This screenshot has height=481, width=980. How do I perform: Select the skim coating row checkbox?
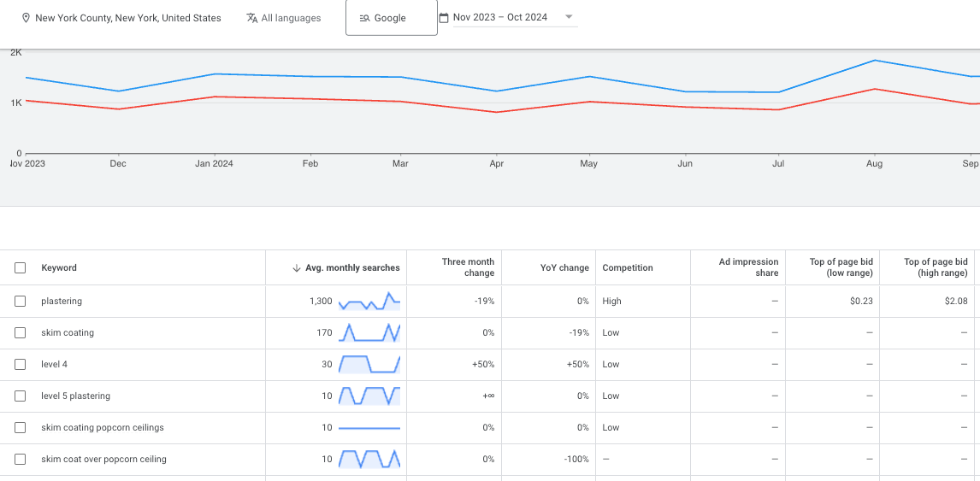(x=21, y=333)
